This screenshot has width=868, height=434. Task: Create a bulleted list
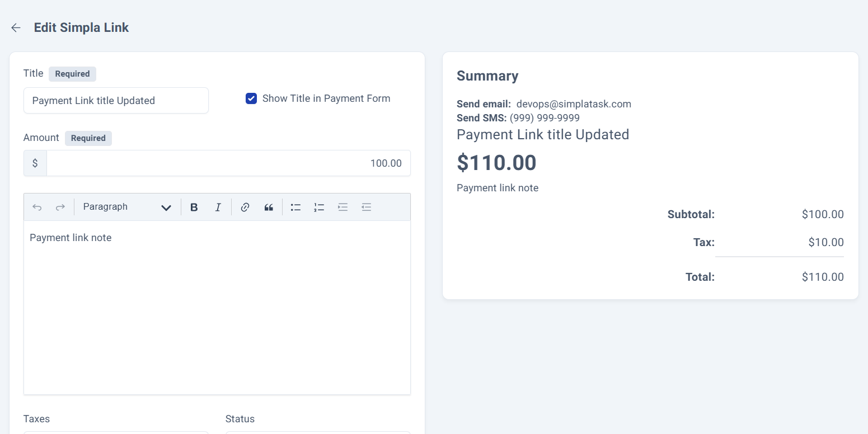point(295,207)
